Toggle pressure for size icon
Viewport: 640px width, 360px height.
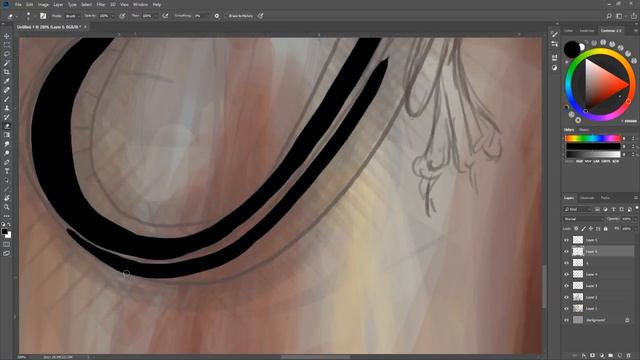260,16
